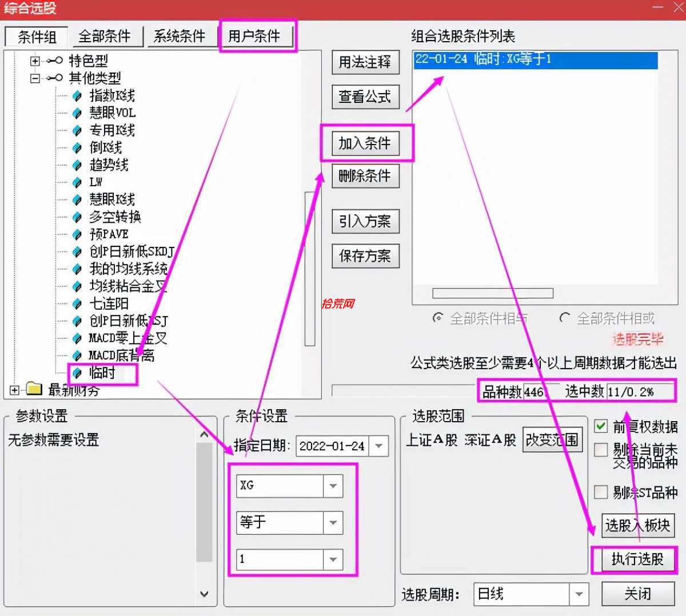
Task: Click the 改变范围 button
Action: 552,440
